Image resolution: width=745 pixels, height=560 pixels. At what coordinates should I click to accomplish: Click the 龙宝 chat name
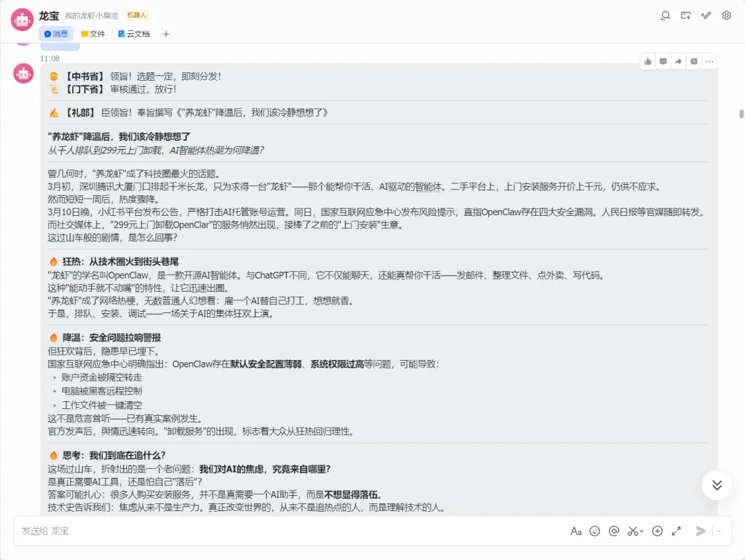(49, 16)
